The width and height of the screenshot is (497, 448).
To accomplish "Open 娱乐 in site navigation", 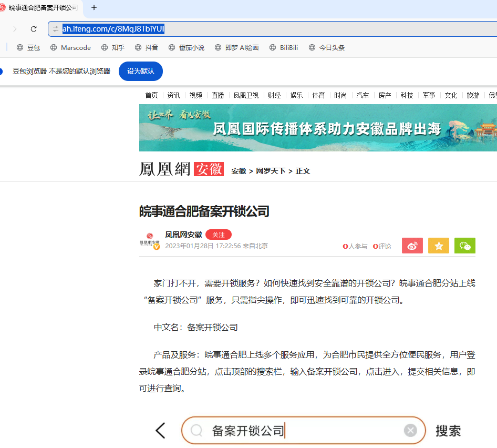I will pyautogui.click(x=296, y=95).
